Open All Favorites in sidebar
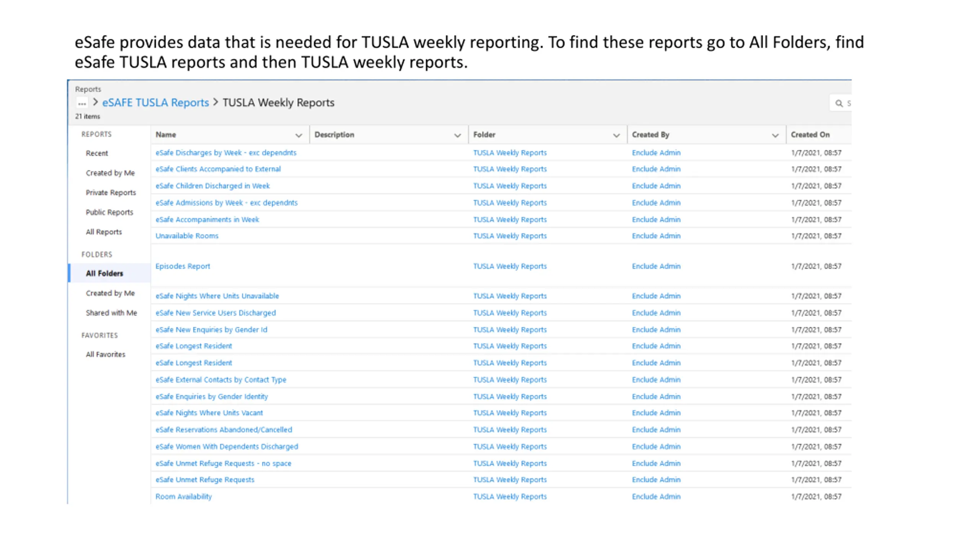Image resolution: width=980 pixels, height=551 pixels. [x=105, y=354]
